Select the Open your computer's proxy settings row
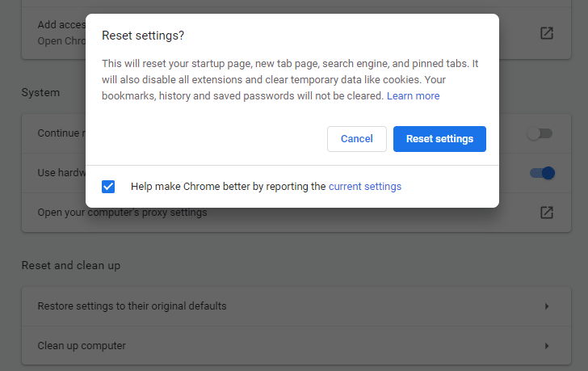 (x=296, y=213)
